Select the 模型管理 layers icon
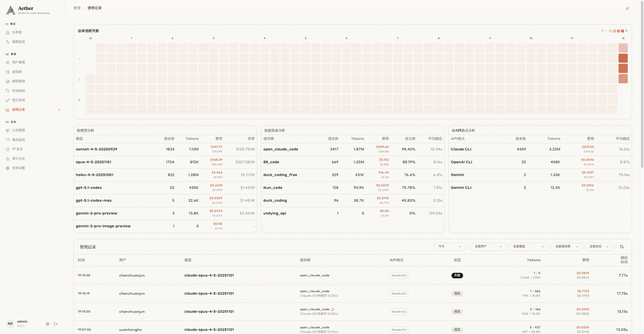 pyautogui.click(x=8, y=81)
